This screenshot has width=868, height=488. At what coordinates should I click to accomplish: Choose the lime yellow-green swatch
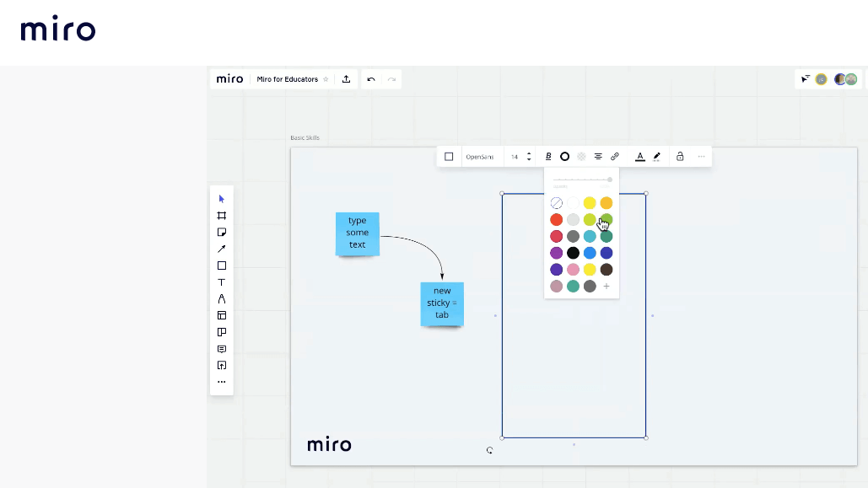click(590, 220)
